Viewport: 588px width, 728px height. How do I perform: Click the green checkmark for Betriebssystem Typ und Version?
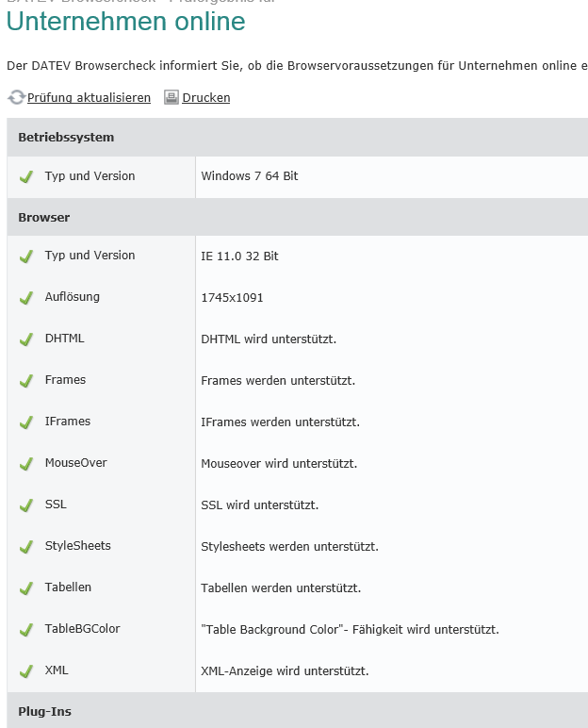tap(26, 176)
